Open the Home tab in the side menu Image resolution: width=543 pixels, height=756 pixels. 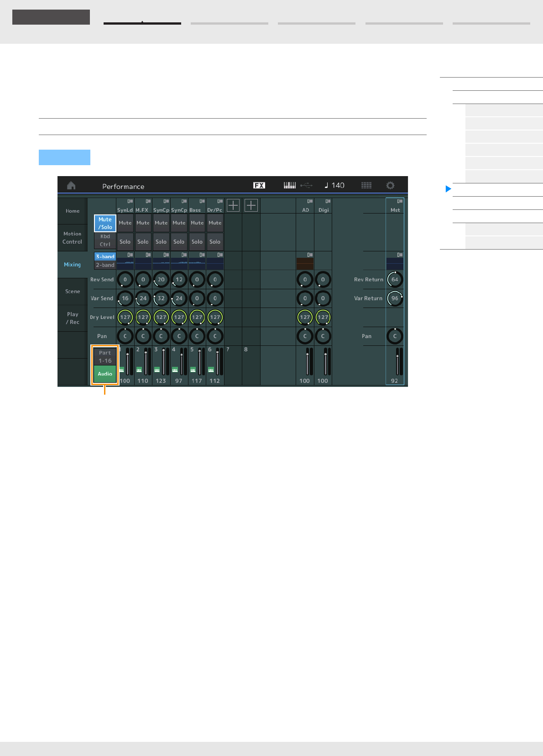coord(73,211)
